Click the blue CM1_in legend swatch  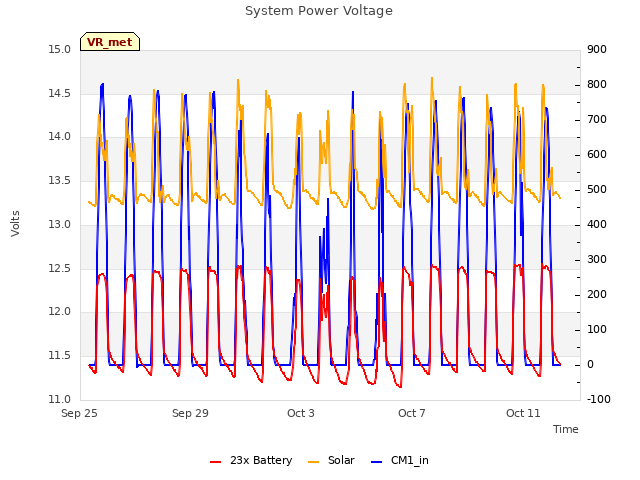(376, 462)
